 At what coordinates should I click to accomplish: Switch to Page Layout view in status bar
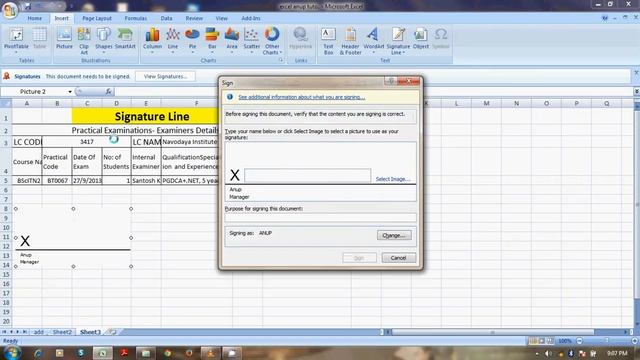542,341
